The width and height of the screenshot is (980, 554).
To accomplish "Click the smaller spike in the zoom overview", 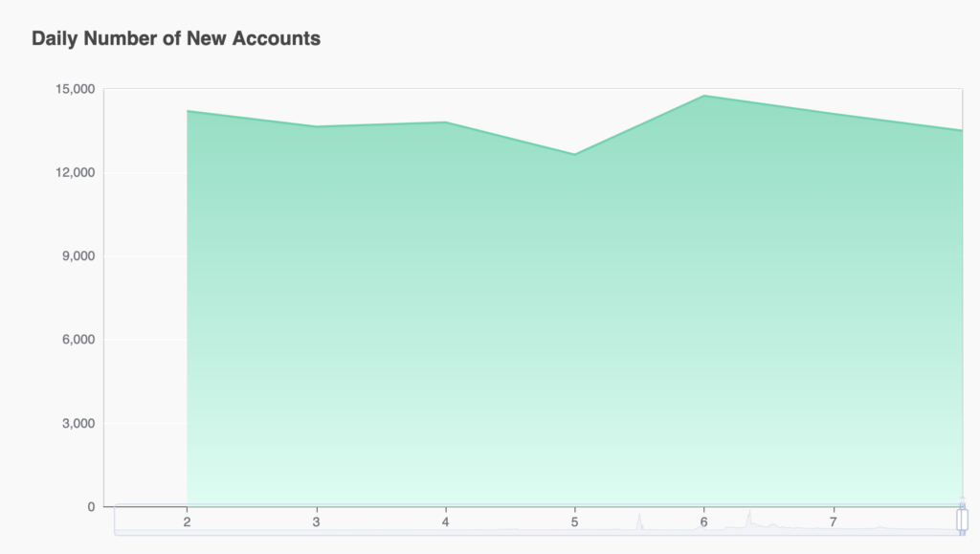I will pyautogui.click(x=639, y=521).
